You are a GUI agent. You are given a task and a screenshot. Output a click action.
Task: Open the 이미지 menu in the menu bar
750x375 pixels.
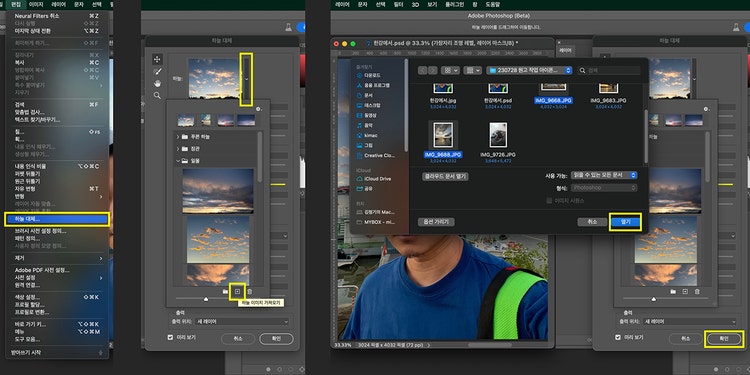pos(36,4)
